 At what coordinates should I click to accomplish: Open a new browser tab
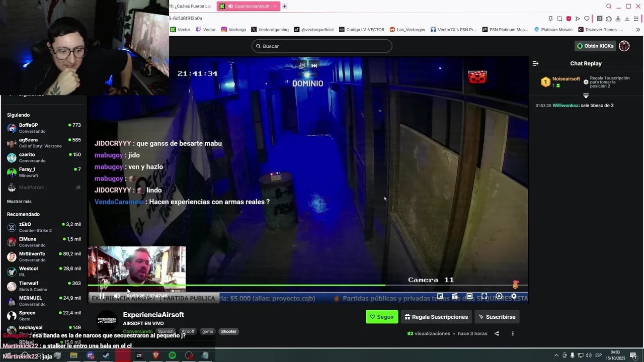pyautogui.click(x=285, y=6)
